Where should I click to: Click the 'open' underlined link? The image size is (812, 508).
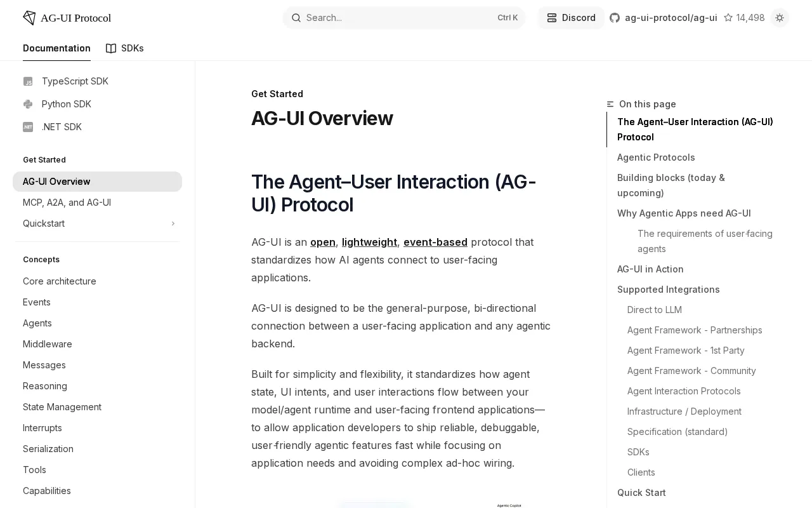pyautogui.click(x=323, y=242)
